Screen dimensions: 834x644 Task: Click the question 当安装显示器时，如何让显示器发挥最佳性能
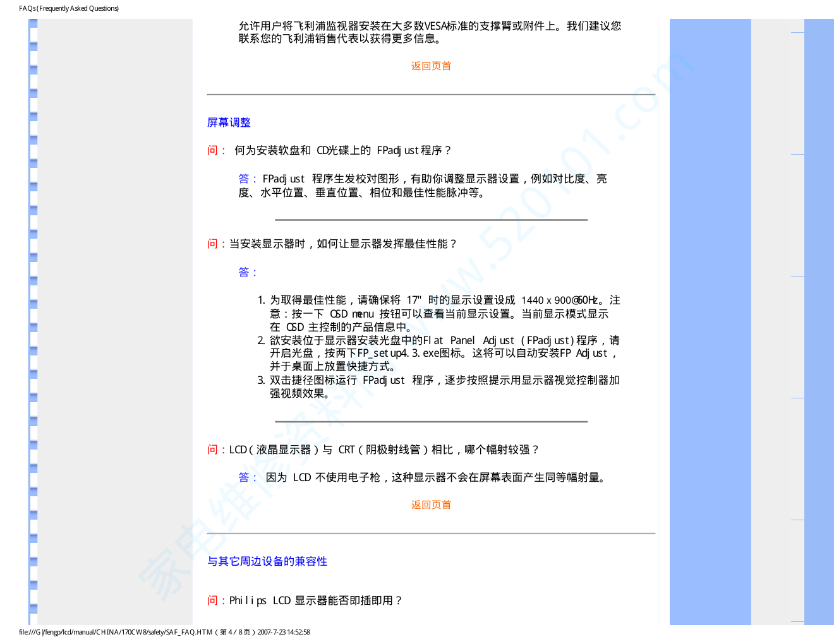pyautogui.click(x=332, y=244)
